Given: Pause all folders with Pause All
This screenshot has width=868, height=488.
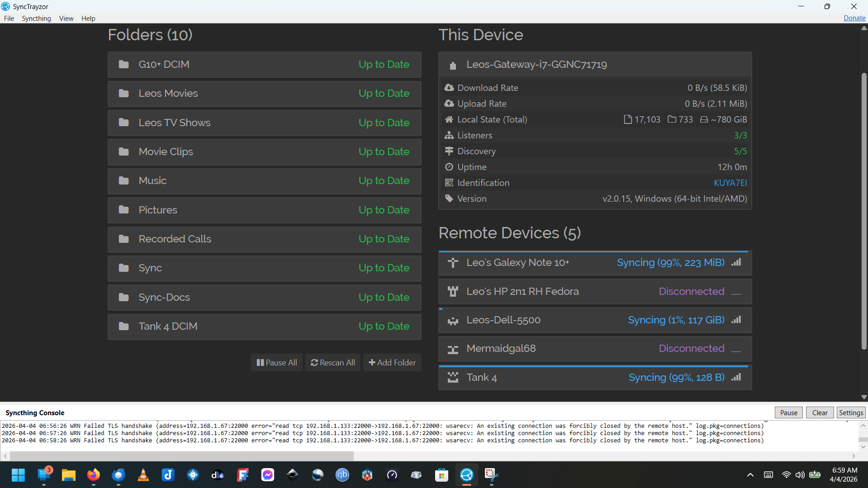Looking at the screenshot, I should point(277,363).
